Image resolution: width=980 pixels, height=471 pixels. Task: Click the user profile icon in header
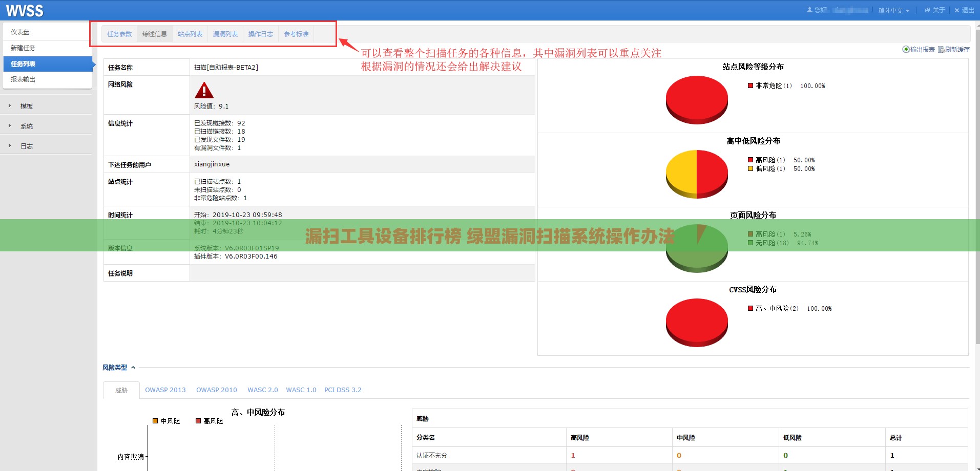[809, 10]
